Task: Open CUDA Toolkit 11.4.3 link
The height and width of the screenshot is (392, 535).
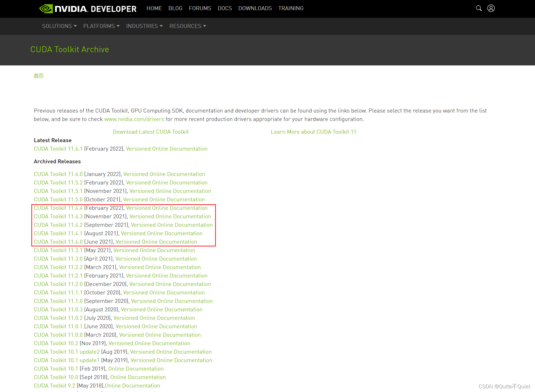Action: click(x=58, y=217)
